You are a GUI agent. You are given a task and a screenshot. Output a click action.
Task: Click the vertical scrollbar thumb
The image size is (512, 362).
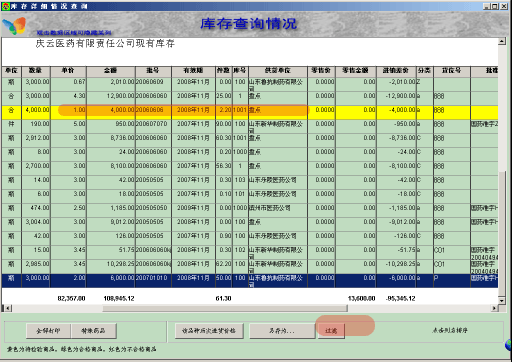[x=502, y=233]
